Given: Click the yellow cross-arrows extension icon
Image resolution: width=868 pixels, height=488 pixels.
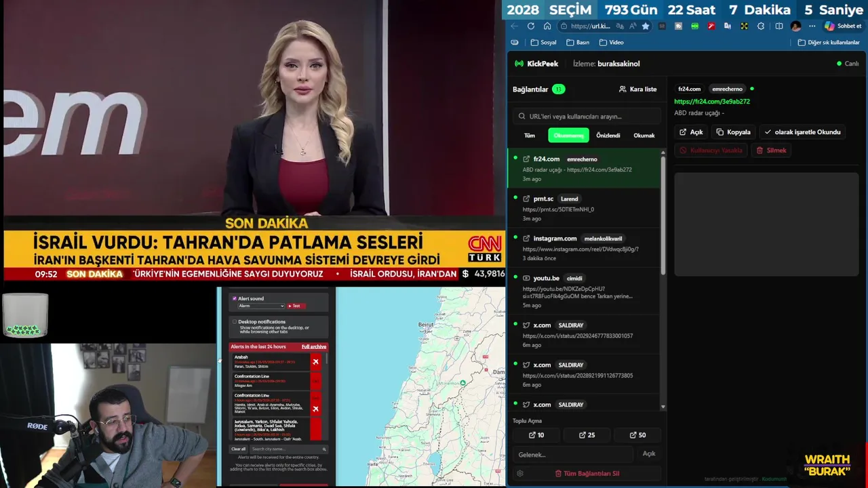Looking at the screenshot, I should (x=744, y=26).
